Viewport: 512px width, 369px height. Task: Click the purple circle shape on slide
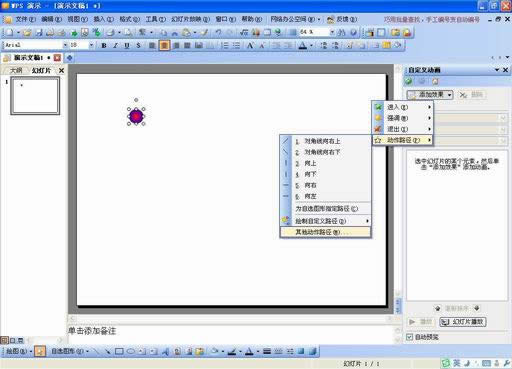click(136, 116)
